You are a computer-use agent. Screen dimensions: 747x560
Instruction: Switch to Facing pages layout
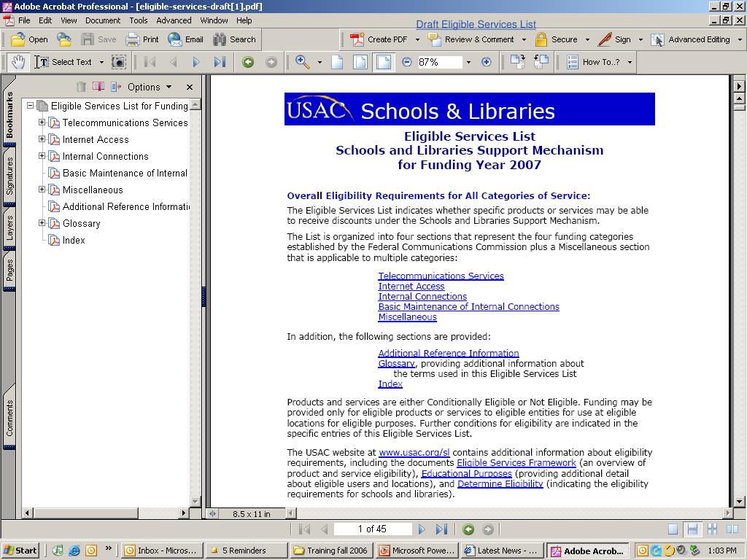point(732,529)
